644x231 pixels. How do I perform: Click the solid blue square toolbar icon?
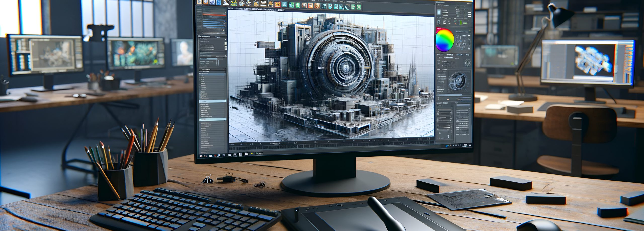[x=219, y=3]
